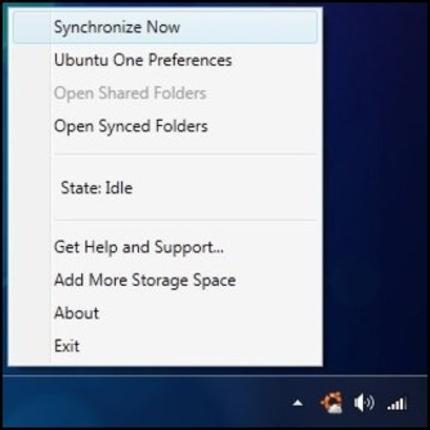Image resolution: width=430 pixels, height=430 pixels.
Task: Show hidden tray icons arrow
Action: coord(298,403)
